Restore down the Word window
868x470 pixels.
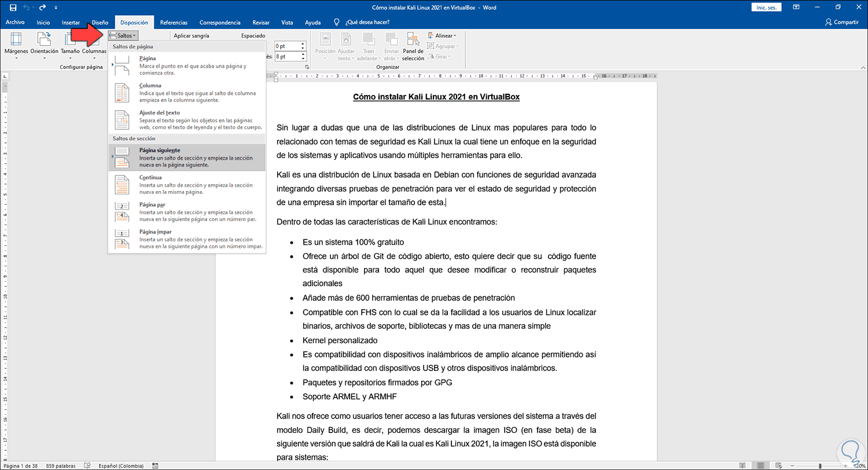coord(837,8)
